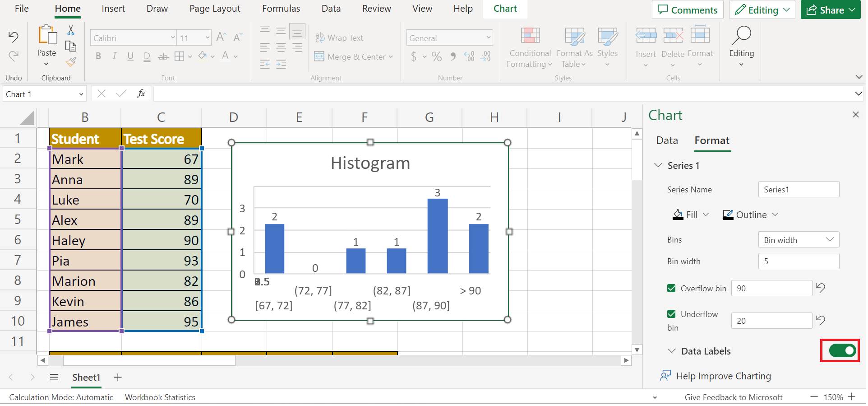Add a new sheet with plus icon
This screenshot has height=406, width=868.
118,377
